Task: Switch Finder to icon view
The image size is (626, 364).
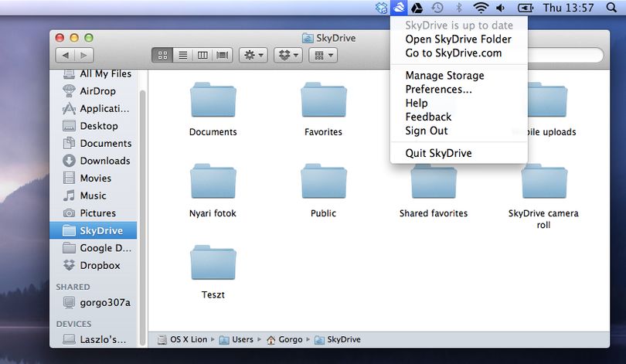Action: click(x=162, y=55)
